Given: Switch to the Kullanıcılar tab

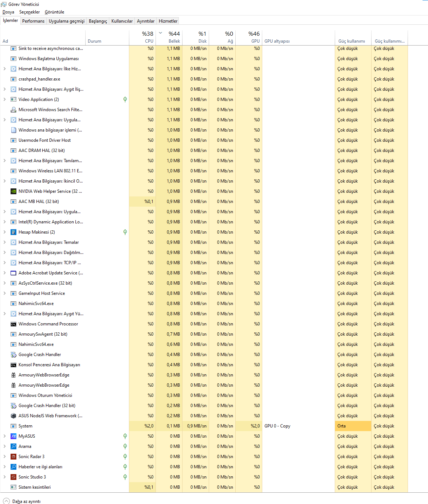Looking at the screenshot, I should click(x=122, y=21).
